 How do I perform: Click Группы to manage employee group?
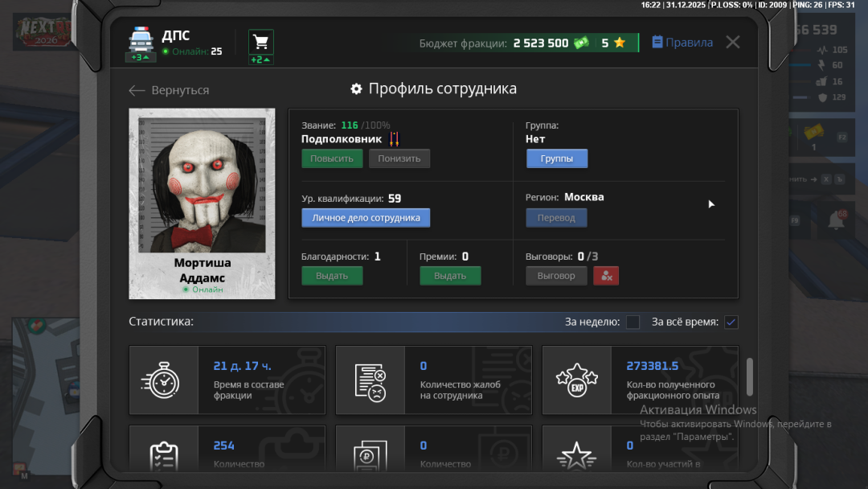click(x=556, y=158)
